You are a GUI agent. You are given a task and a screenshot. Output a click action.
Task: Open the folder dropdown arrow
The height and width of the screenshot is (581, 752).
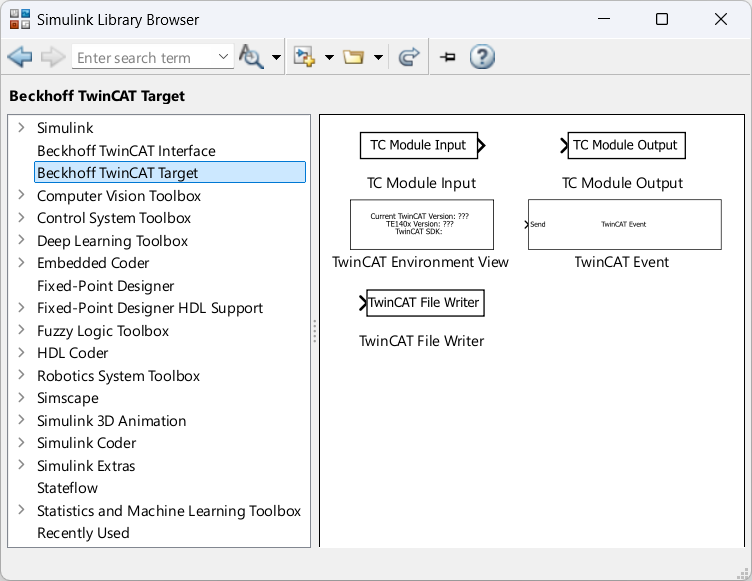(x=378, y=58)
